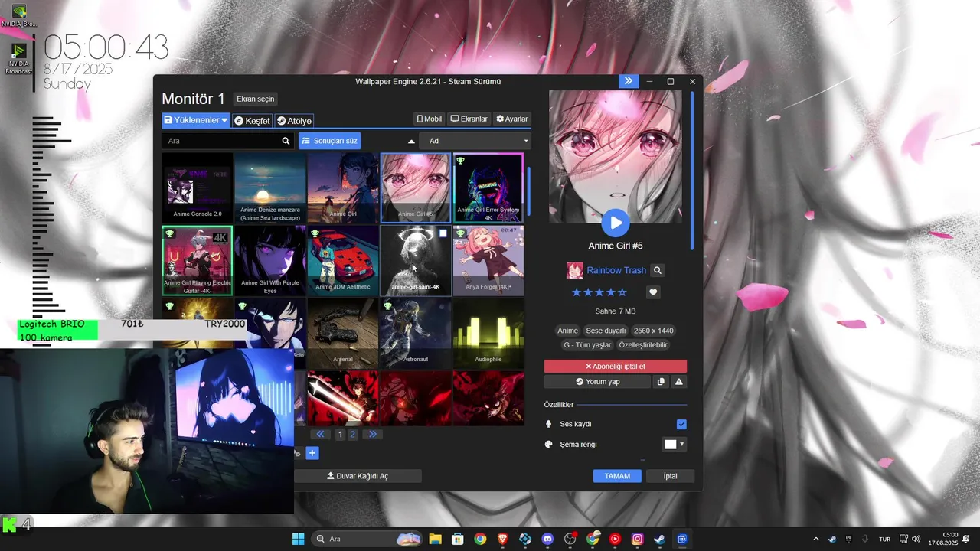The width and height of the screenshot is (980, 551).
Task: Open Ayarlar settings
Action: [x=512, y=119]
